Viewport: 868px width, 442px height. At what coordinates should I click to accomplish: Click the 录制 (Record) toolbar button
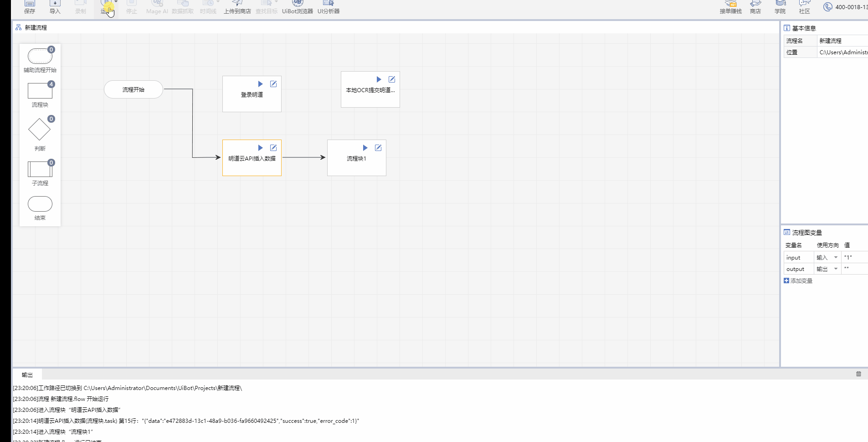tap(81, 7)
